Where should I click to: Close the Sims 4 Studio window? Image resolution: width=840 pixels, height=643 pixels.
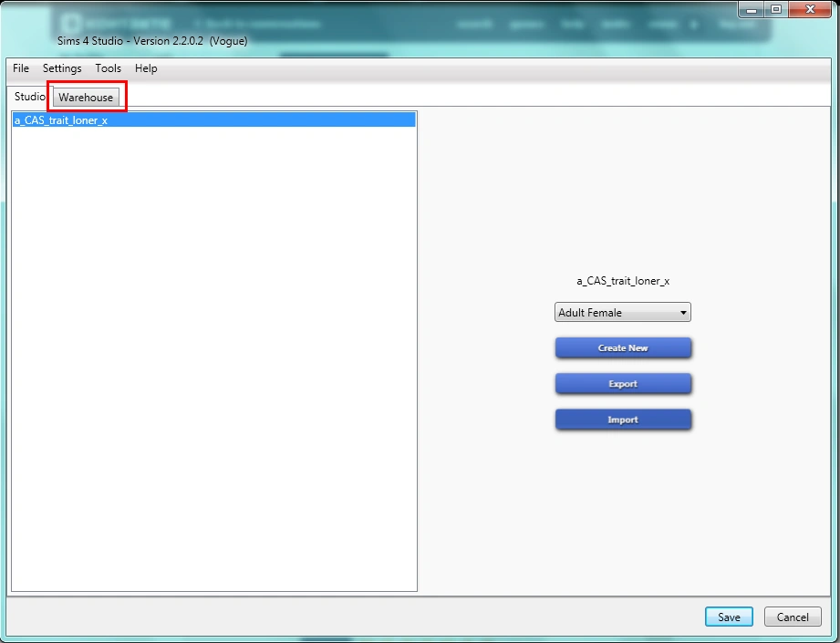click(811, 10)
